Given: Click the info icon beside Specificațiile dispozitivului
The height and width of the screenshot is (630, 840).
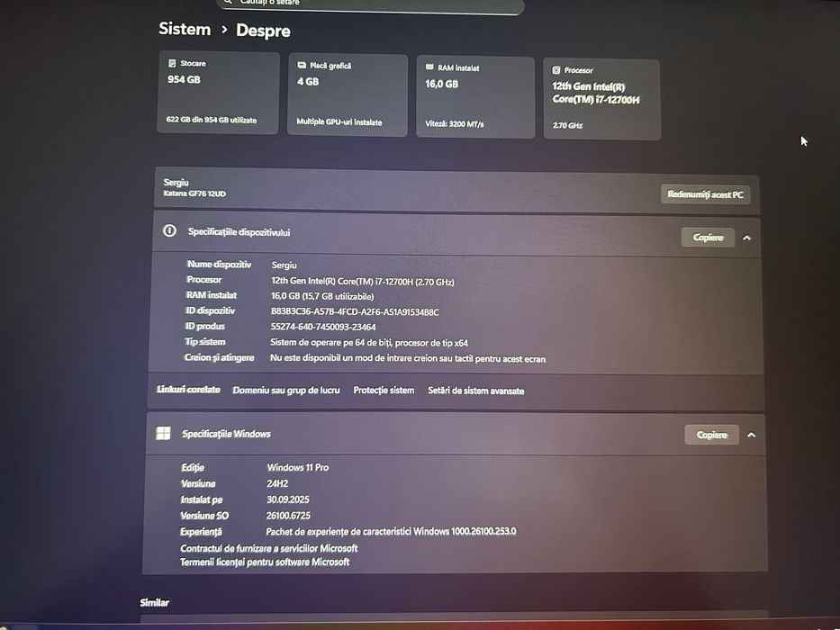Looking at the screenshot, I should pos(169,231).
